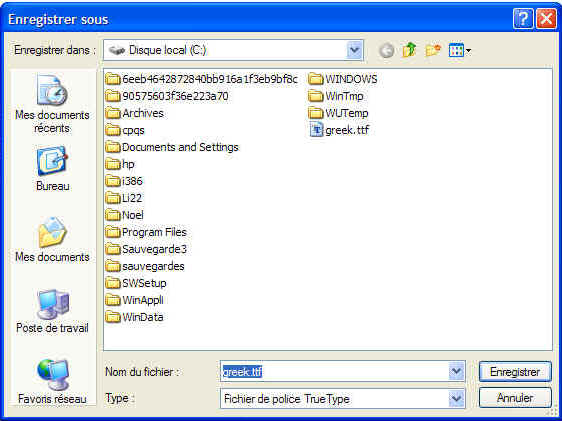Viewport: 562px width, 421px height.
Task: Go to Poste de travail
Action: point(52,311)
